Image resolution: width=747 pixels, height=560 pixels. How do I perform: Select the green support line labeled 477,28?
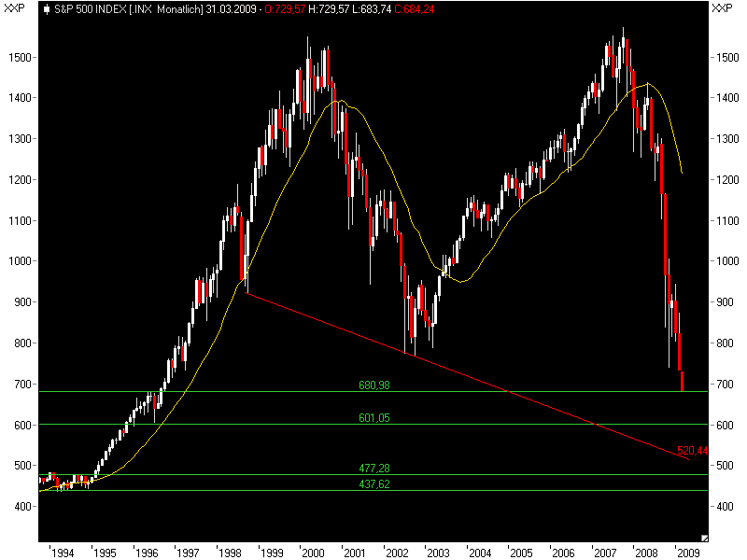280,476
